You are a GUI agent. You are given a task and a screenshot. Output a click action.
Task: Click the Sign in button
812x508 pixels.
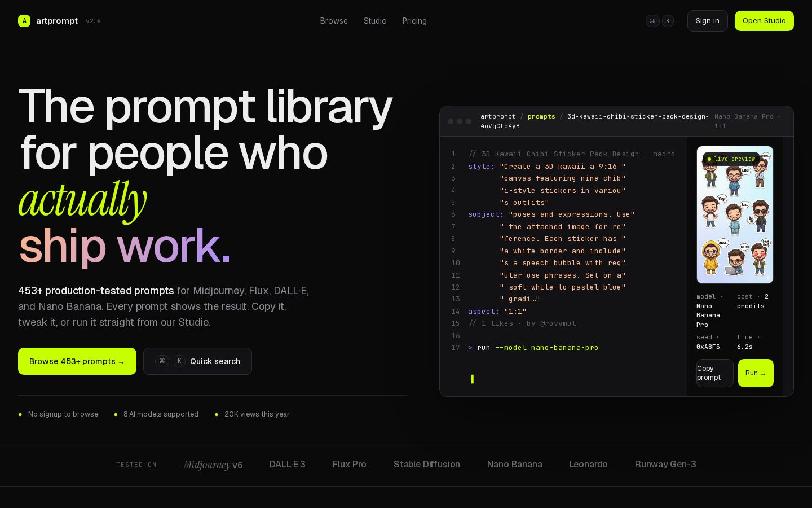(708, 21)
